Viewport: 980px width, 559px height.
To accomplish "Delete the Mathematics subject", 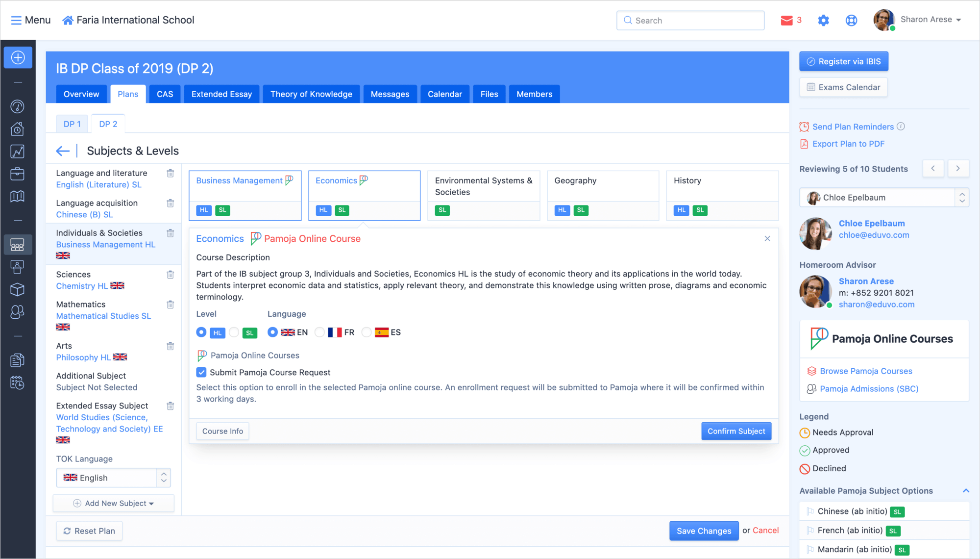I will point(171,305).
